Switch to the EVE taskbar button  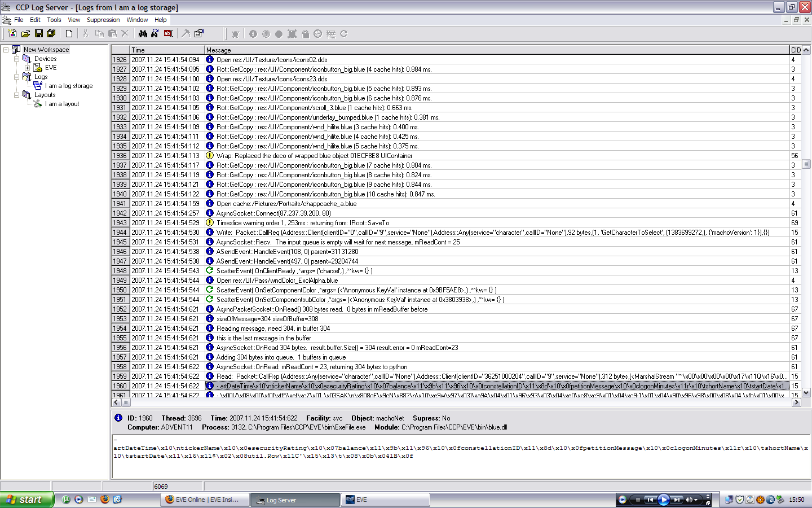386,500
